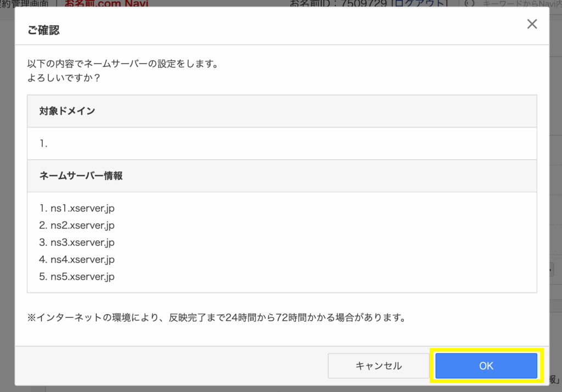Click the お名前ID number in header

367,3
